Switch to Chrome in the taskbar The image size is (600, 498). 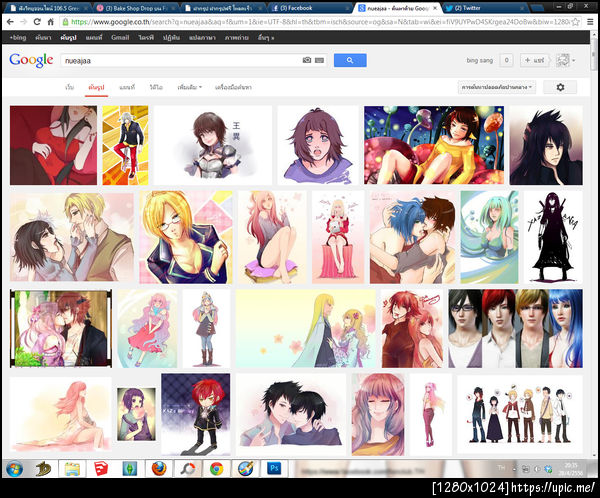pos(216,469)
